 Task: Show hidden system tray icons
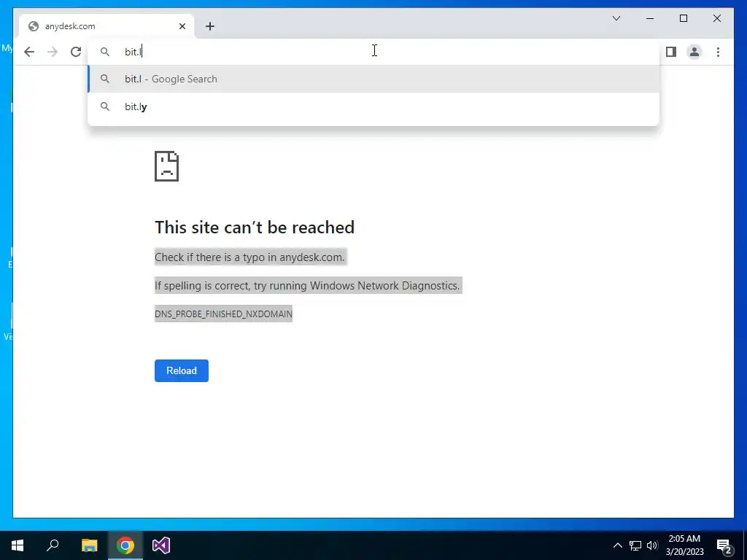pos(617,545)
